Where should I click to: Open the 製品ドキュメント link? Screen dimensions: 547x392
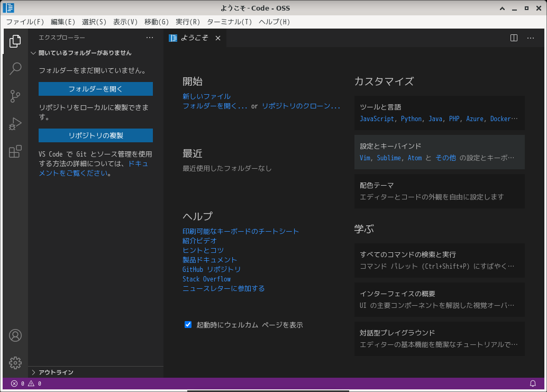[x=209, y=260]
